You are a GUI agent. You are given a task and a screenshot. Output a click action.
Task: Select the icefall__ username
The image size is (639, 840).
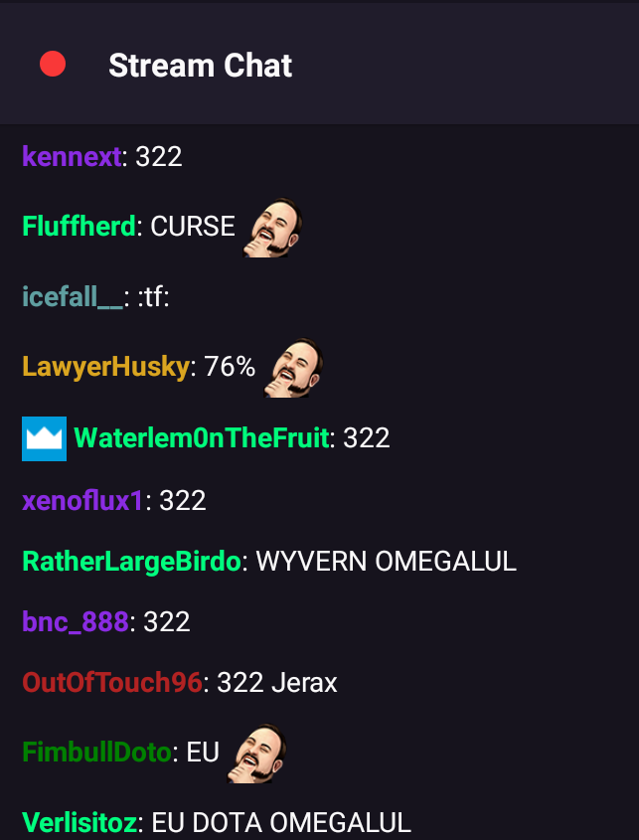pyautogui.click(x=73, y=297)
